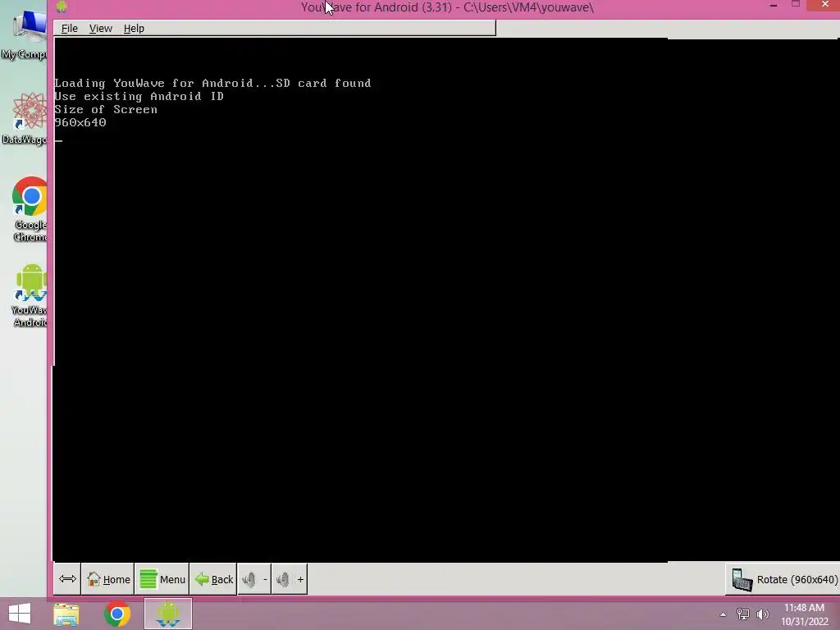The height and width of the screenshot is (630, 840).
Task: Show hidden system tray icons
Action: pos(724,614)
